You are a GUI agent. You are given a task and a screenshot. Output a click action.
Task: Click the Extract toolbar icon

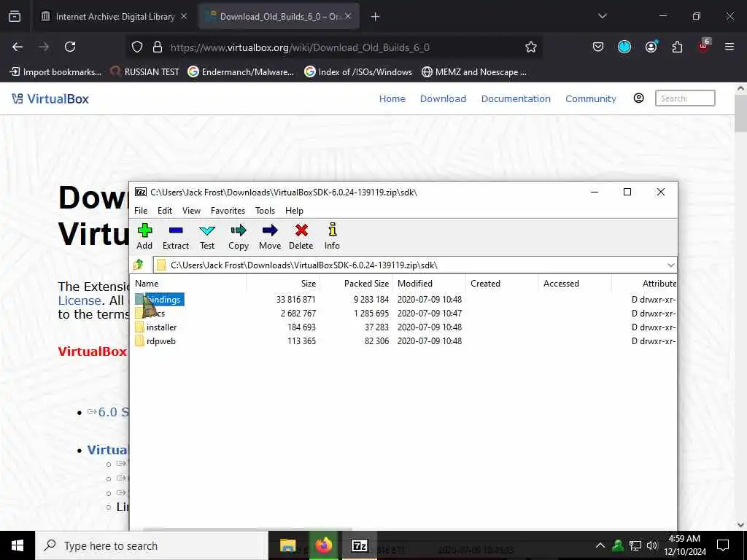click(x=175, y=231)
